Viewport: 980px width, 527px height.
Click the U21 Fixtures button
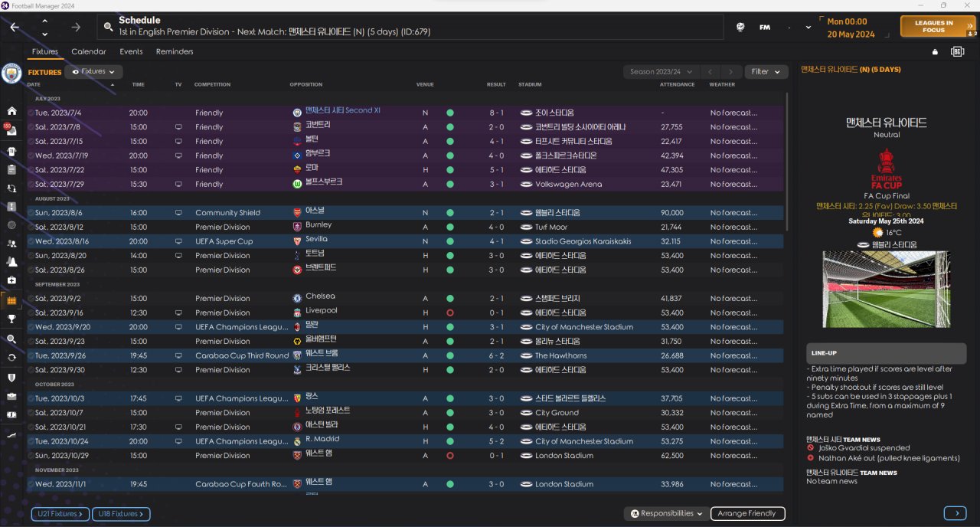point(60,514)
